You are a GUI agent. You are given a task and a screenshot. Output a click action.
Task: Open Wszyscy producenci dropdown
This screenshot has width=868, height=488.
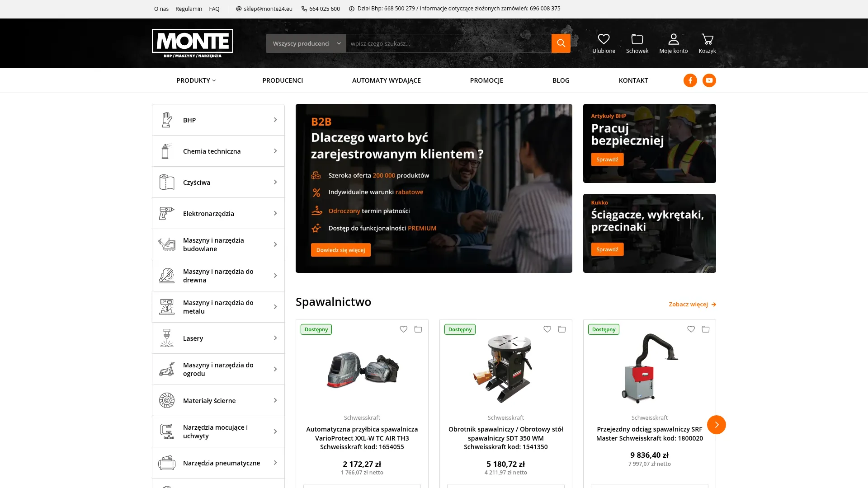pos(306,43)
